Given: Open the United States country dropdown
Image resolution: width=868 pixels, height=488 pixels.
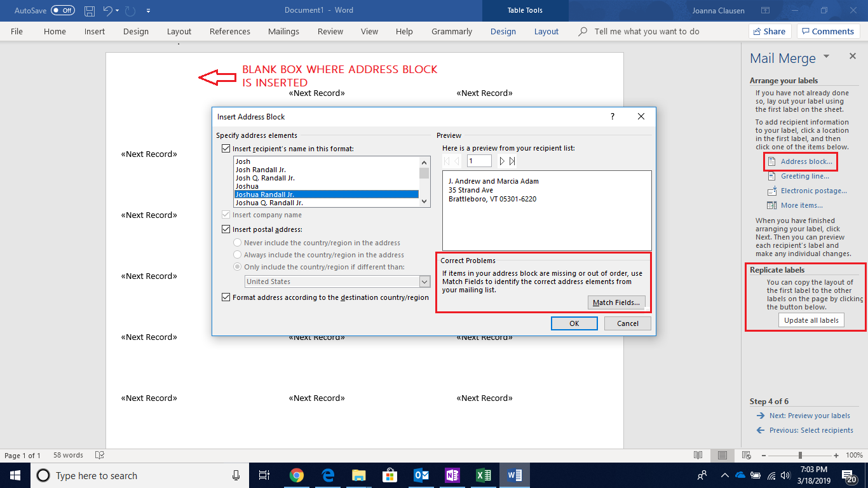Looking at the screenshot, I should (424, 281).
